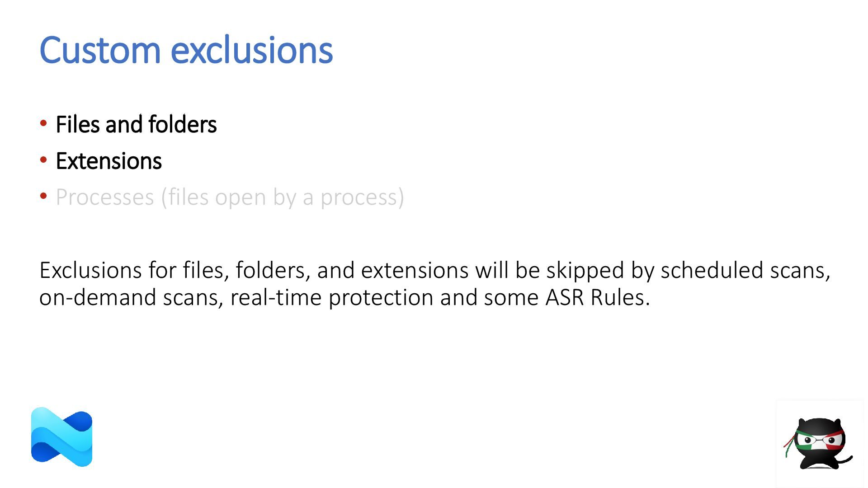Click the red bullet before Extensions
Screen dimensions: 868x488
[x=43, y=160]
